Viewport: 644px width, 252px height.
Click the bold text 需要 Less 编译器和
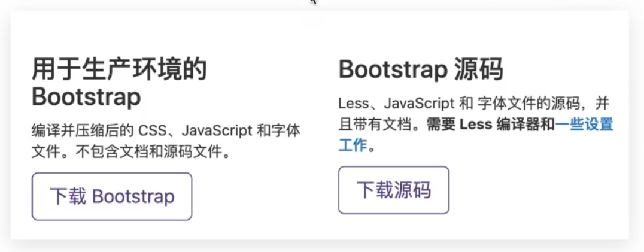[491, 125]
